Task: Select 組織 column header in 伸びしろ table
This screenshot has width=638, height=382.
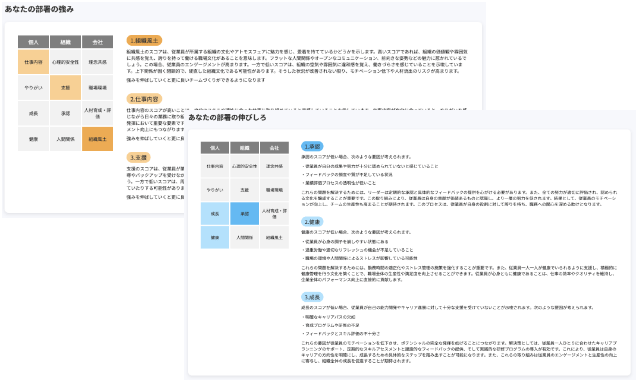Action: pos(245,148)
